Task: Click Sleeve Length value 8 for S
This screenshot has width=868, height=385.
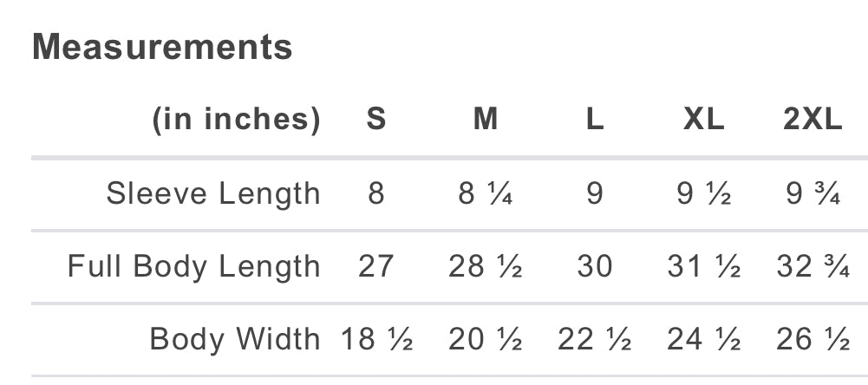Action: tap(375, 193)
